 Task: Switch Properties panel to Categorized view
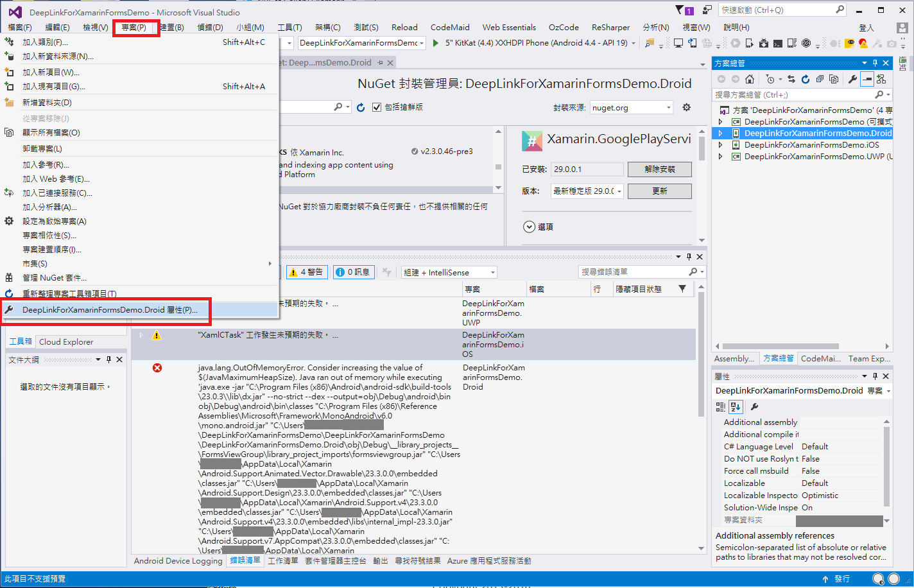[x=721, y=406]
